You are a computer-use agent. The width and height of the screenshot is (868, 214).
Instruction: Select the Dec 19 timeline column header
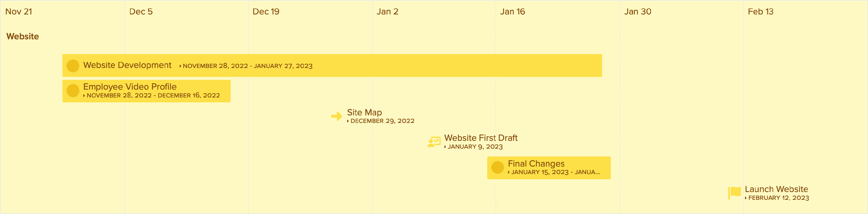266,12
